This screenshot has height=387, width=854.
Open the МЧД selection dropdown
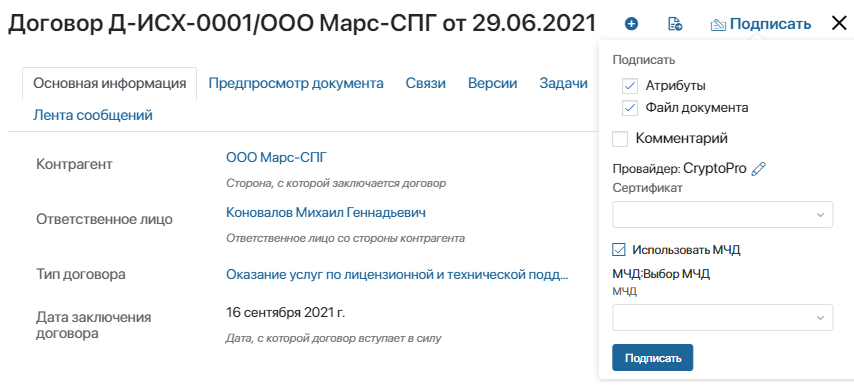[x=722, y=317]
